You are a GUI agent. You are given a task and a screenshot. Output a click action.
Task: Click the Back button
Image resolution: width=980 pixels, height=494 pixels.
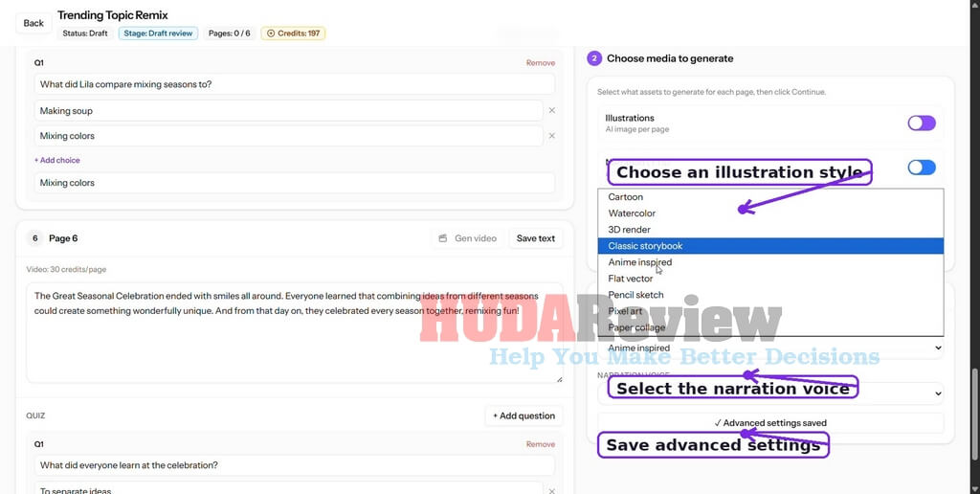coord(33,23)
